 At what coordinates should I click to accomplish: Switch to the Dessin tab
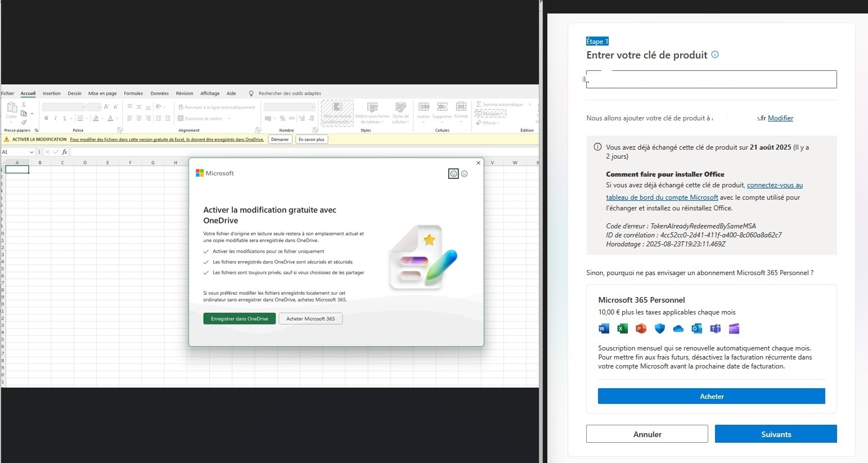(x=74, y=93)
